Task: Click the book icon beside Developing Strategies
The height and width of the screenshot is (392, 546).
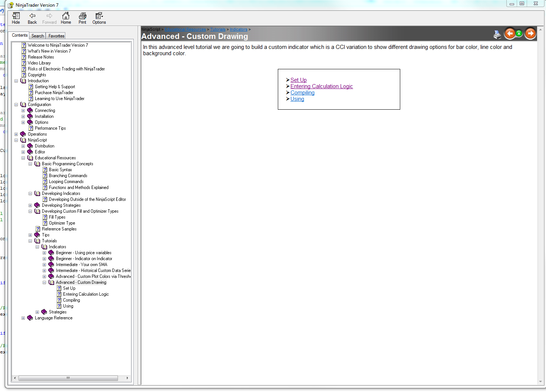Action: tap(37, 205)
